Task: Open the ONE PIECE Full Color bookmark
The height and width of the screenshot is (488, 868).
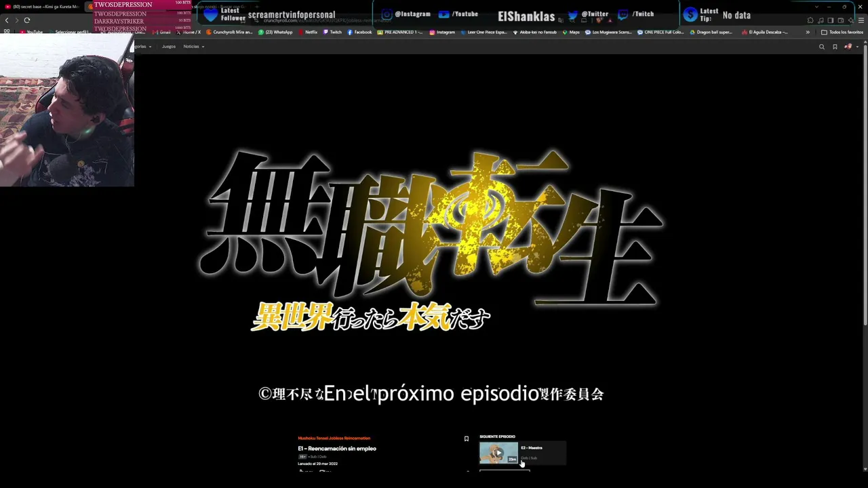Action: click(660, 32)
